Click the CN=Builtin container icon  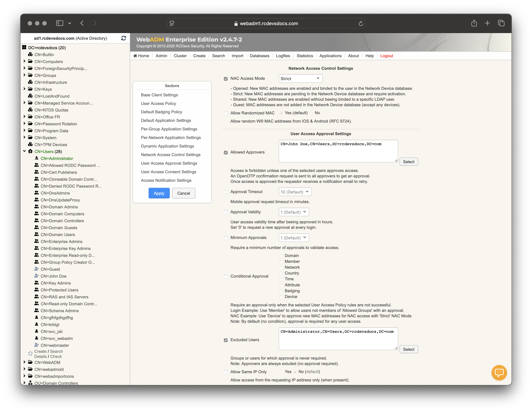30,54
